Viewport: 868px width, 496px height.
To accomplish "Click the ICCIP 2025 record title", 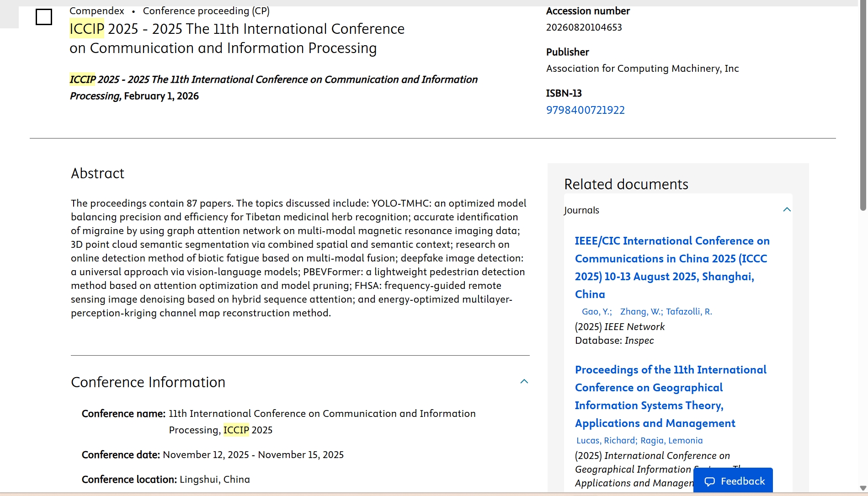I will pos(237,38).
